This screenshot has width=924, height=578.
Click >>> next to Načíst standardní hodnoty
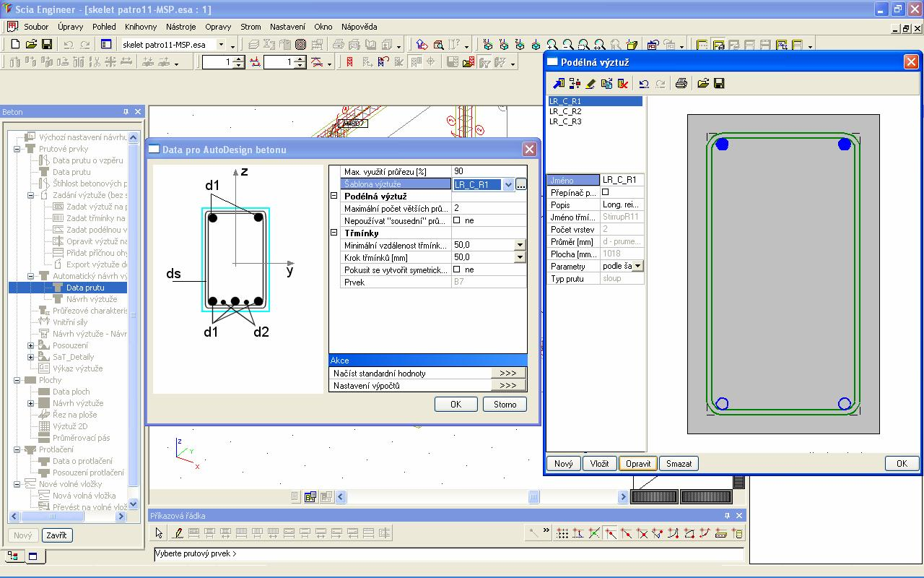[x=507, y=374]
